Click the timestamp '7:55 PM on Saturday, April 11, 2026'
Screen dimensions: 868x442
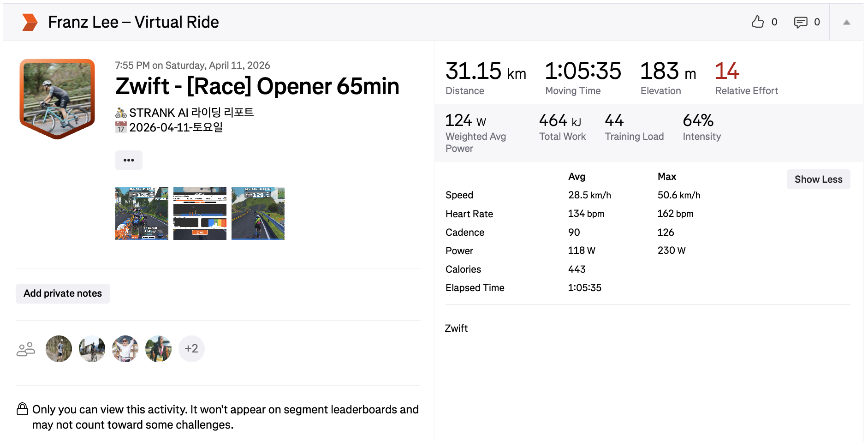pyautogui.click(x=192, y=66)
